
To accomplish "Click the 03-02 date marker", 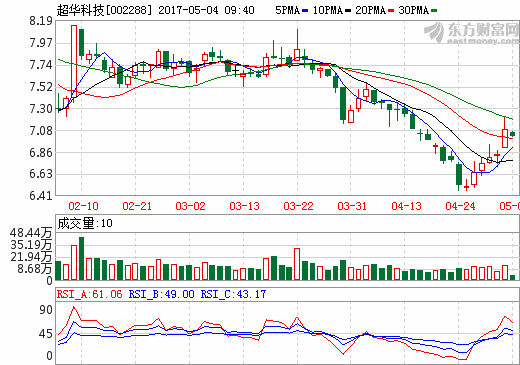I will 191,206.
